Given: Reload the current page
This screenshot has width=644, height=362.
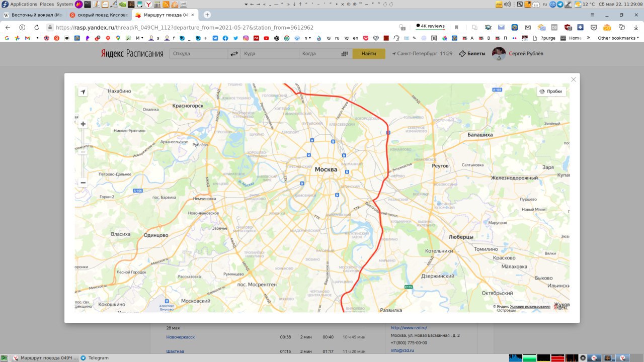Looking at the screenshot, I should (x=37, y=28).
